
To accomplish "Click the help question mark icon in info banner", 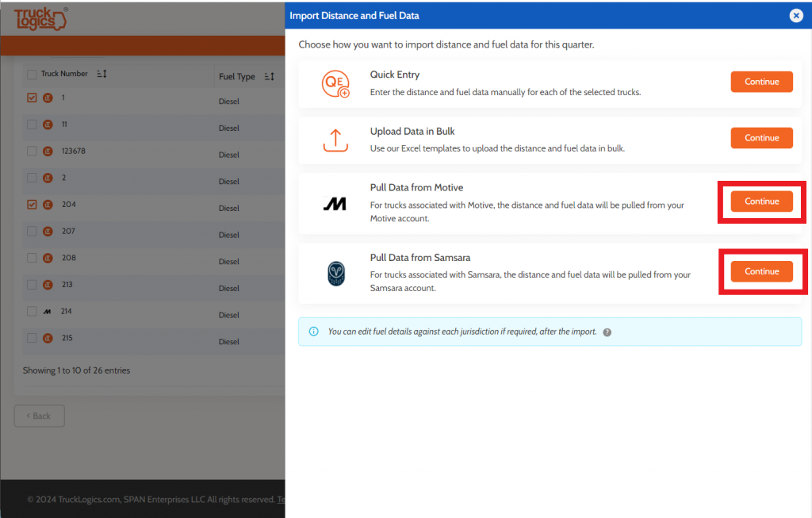I will coord(607,332).
